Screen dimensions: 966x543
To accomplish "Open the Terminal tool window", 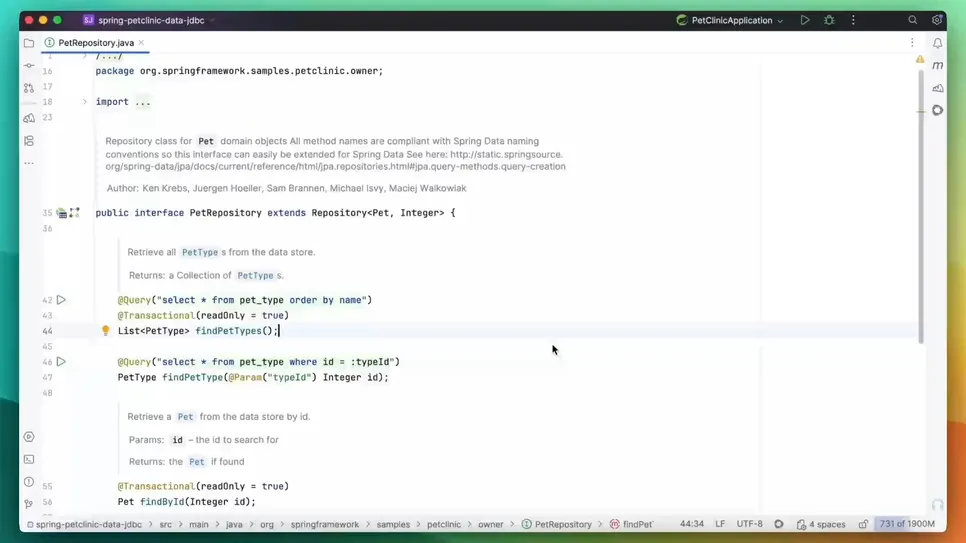I will 29,460.
